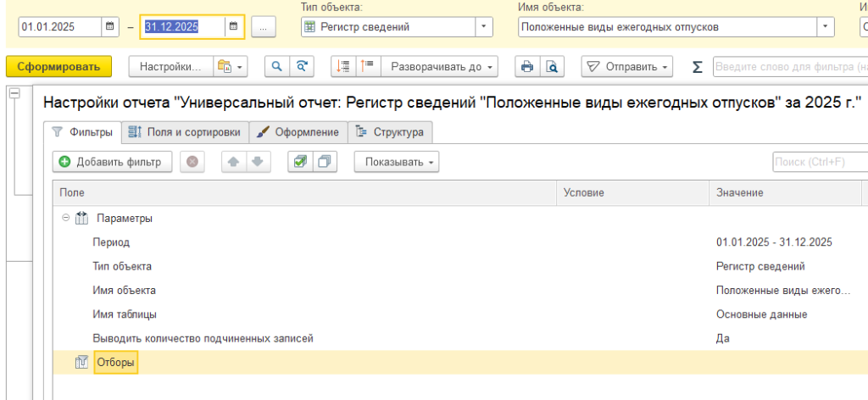868x400 pixels.
Task: Click the printer icon
Action: pos(527,66)
